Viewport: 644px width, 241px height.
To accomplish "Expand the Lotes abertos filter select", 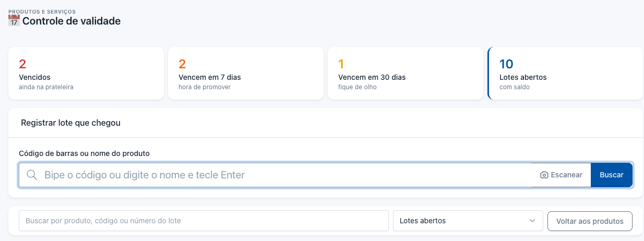I will [468, 221].
